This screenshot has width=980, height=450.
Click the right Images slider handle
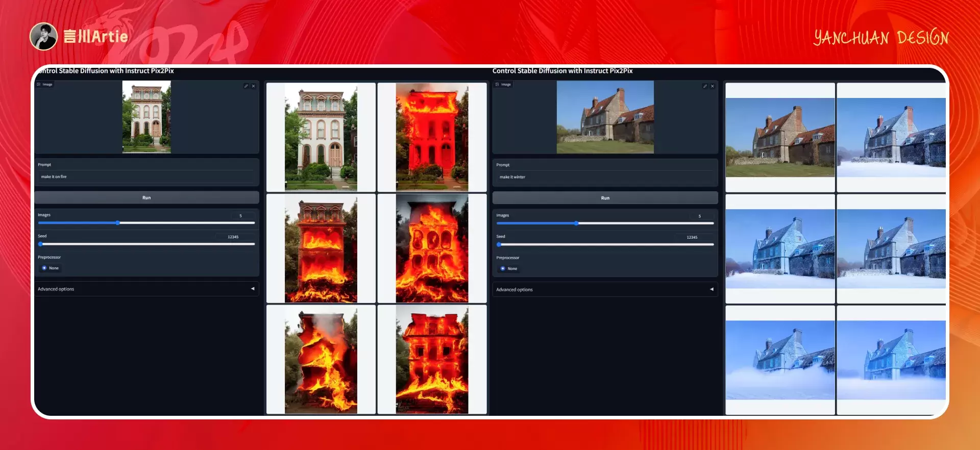click(x=576, y=223)
